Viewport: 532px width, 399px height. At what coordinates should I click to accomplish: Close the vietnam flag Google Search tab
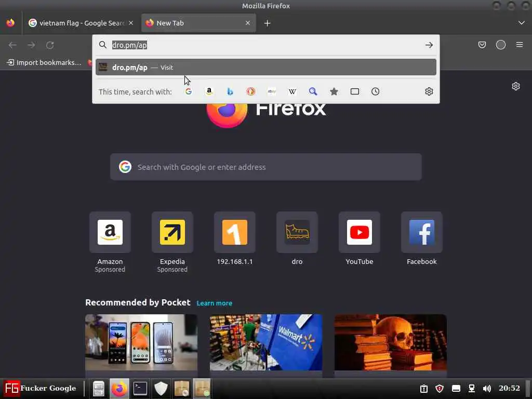tap(131, 23)
